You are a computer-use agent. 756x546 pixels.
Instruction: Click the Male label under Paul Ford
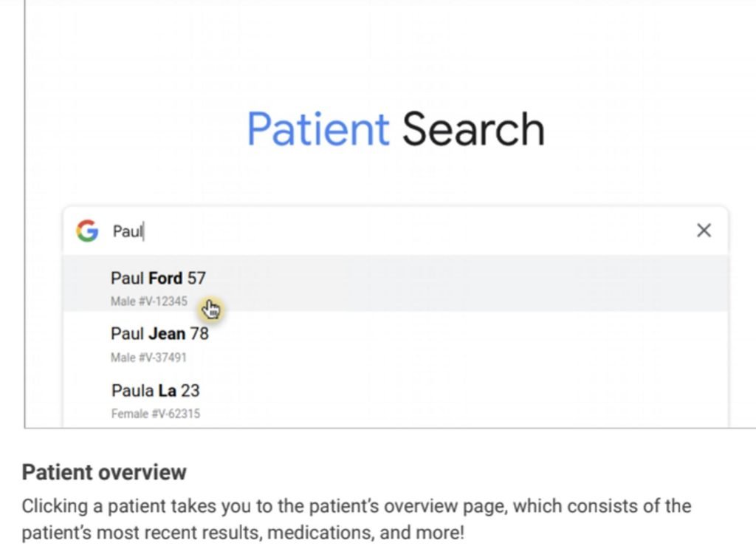122,301
